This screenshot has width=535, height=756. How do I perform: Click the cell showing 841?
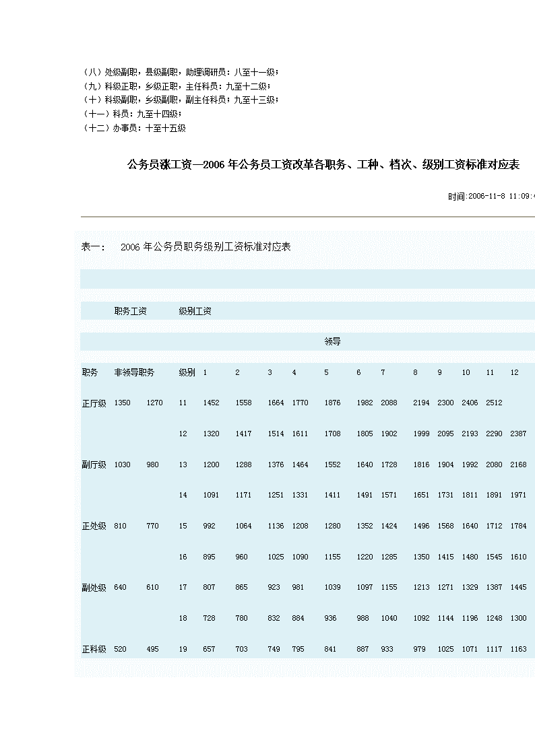coord(330,650)
